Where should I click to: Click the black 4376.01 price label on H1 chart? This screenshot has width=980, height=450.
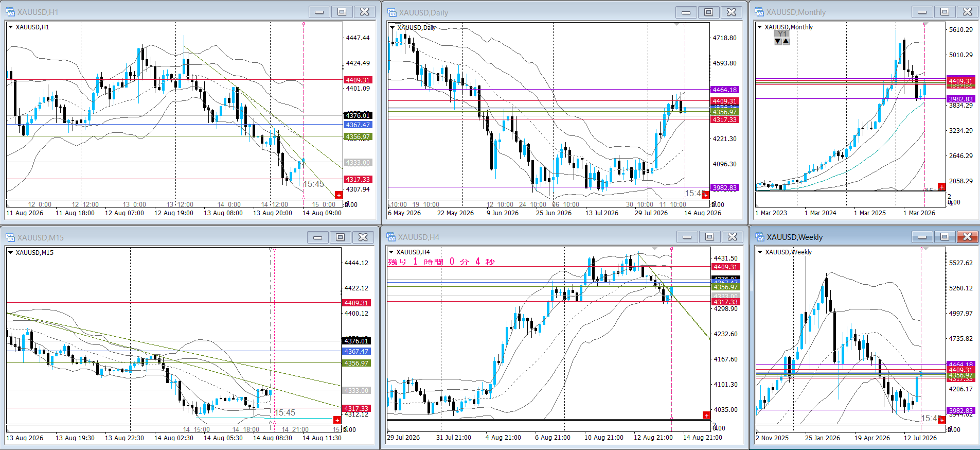(x=358, y=116)
